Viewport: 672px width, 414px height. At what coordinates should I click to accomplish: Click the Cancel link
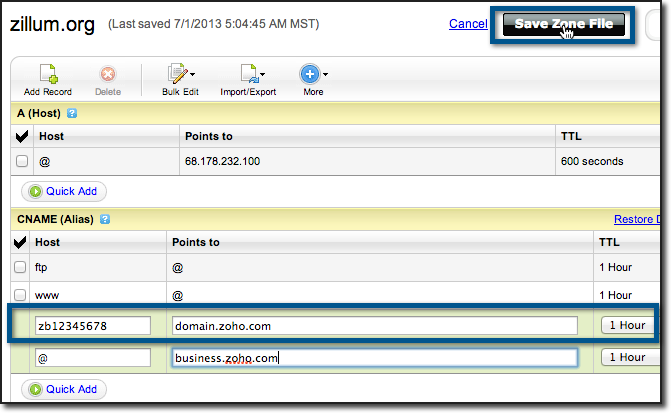point(468,24)
